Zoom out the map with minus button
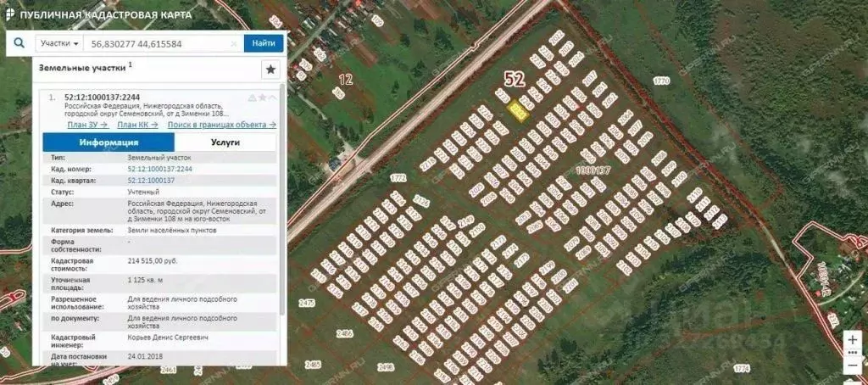 tap(853, 365)
